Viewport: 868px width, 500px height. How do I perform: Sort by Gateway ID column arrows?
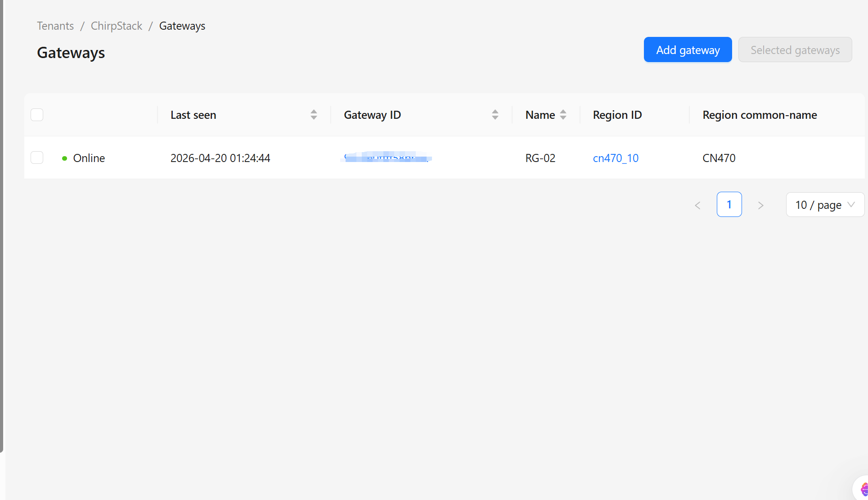(495, 115)
